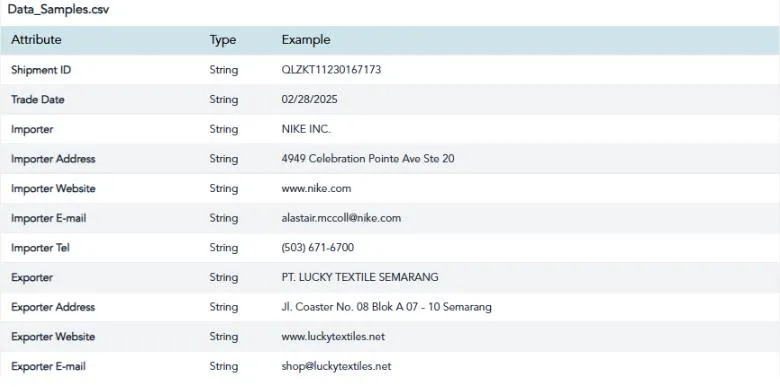780x387 pixels.
Task: Click String type in Exporter E-mail row
Action: click(223, 367)
